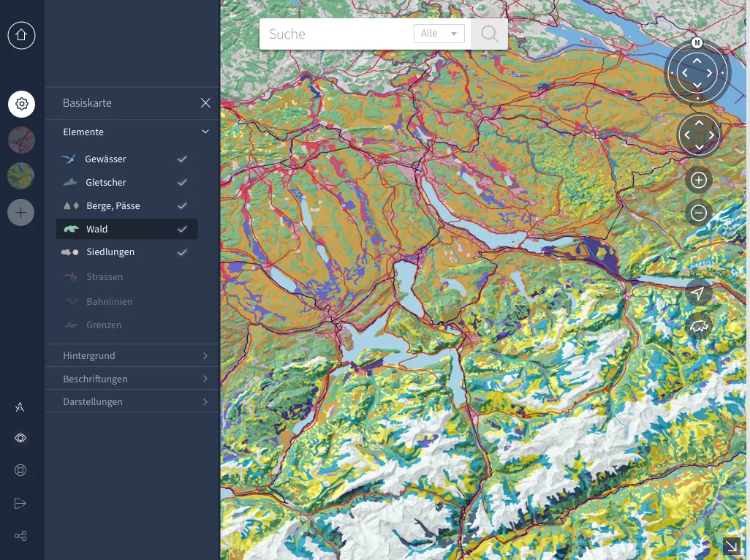Click the share icon in the left sidebar
The width and height of the screenshot is (750, 560).
(x=20, y=536)
